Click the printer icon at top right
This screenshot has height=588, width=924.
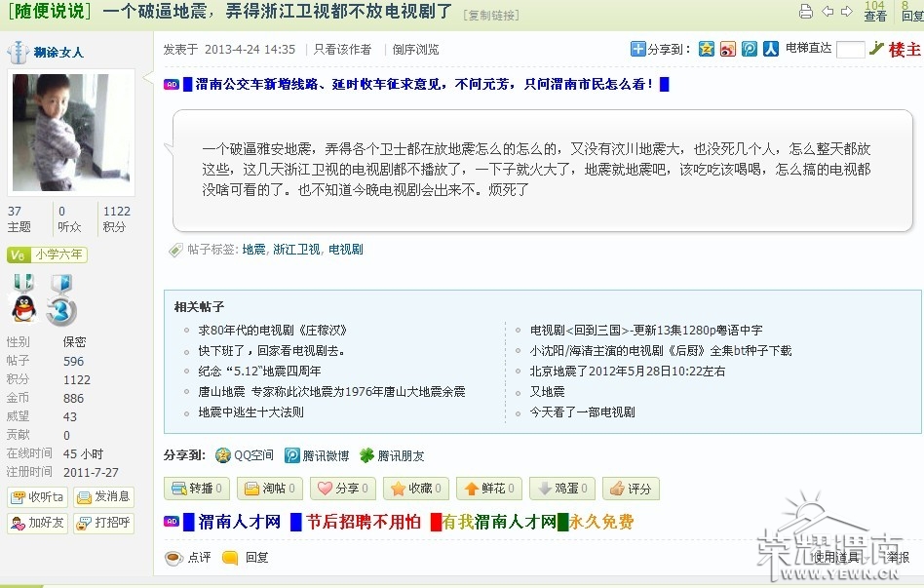[805, 11]
